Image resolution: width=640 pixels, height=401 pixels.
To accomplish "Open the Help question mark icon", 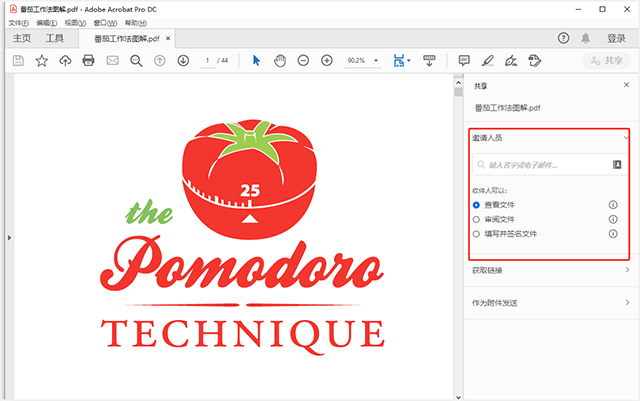I will coord(563,38).
